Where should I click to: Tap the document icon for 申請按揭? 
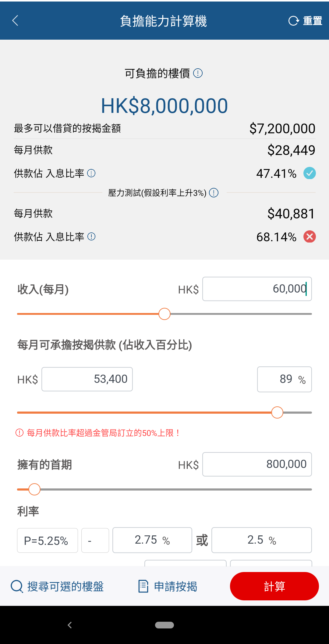click(143, 586)
